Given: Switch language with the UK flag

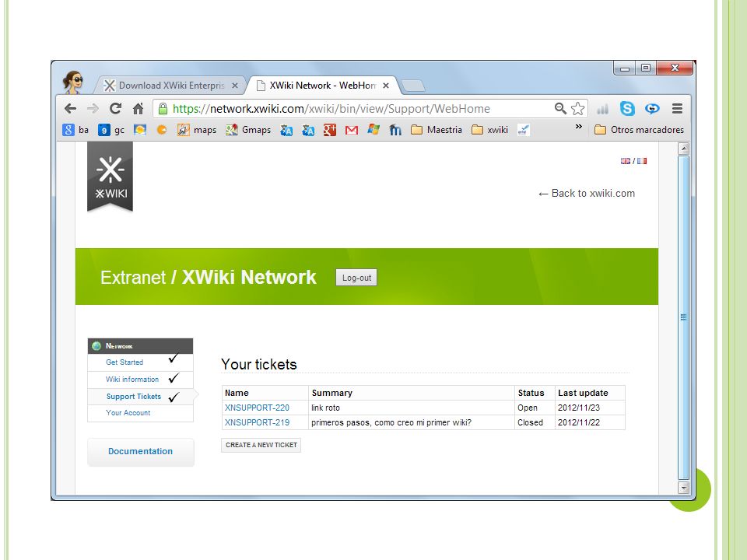Looking at the screenshot, I should 626,161.
